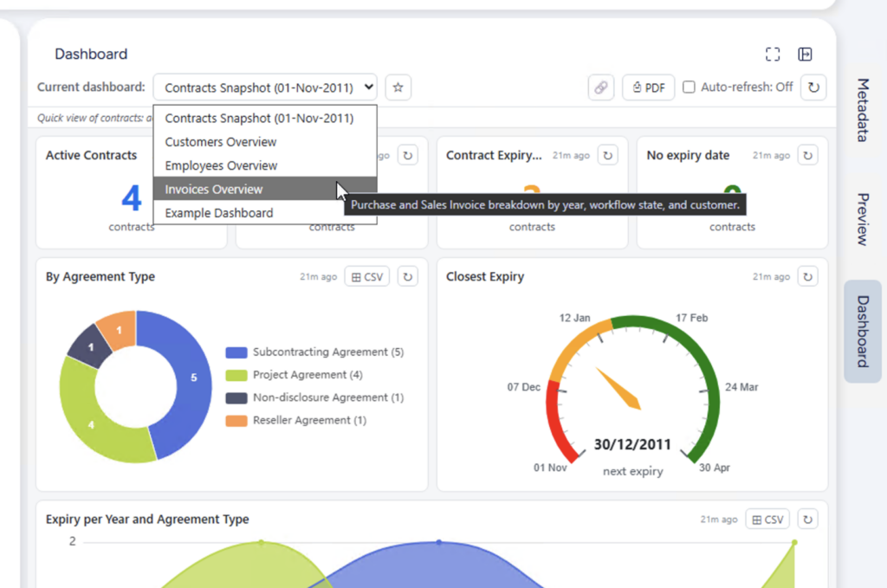Download CSV for By Agreement Type
887x588 pixels.
[367, 277]
